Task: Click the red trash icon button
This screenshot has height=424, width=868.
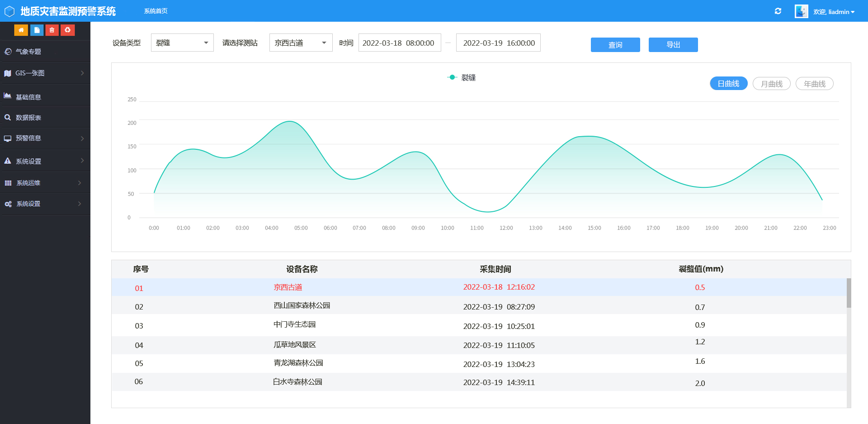Action: point(52,30)
